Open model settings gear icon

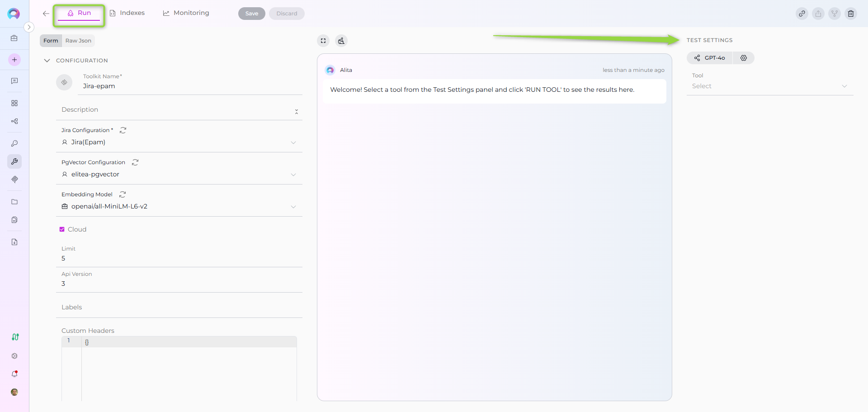click(x=744, y=58)
